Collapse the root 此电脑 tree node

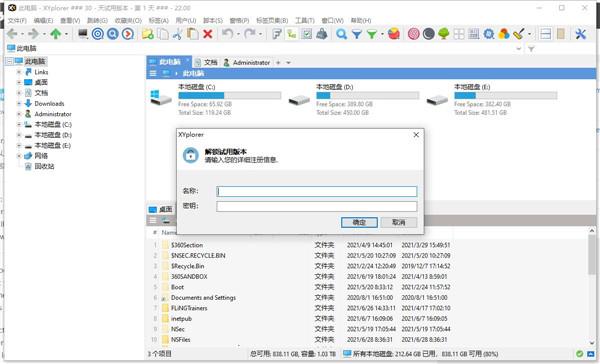pyautogui.click(x=10, y=61)
